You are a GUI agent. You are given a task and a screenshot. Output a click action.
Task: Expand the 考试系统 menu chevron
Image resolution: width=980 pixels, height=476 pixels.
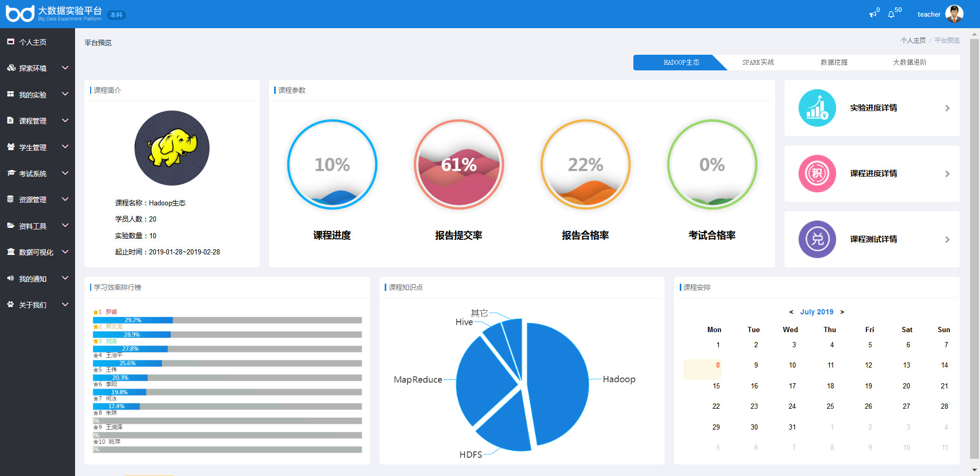coord(65,173)
